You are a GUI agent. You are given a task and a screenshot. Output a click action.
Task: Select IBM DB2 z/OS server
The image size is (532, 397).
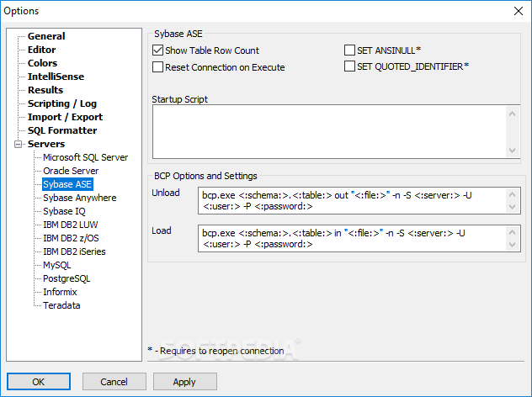click(71, 238)
